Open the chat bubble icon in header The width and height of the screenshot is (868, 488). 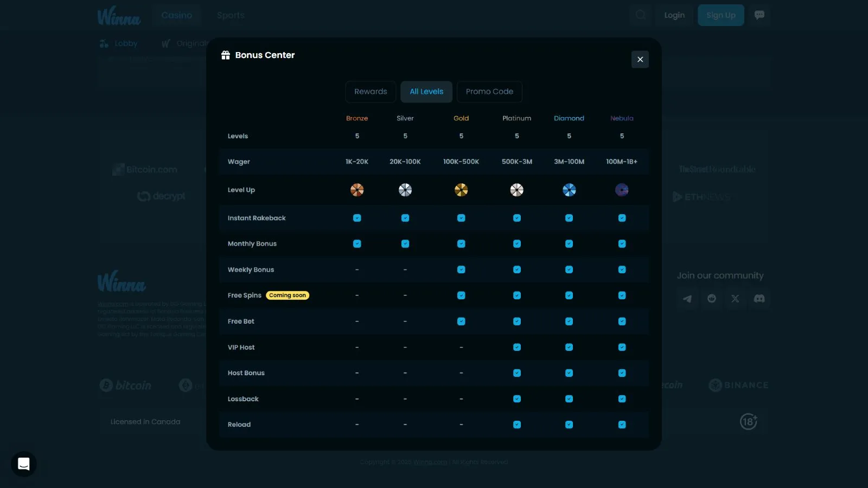[759, 15]
